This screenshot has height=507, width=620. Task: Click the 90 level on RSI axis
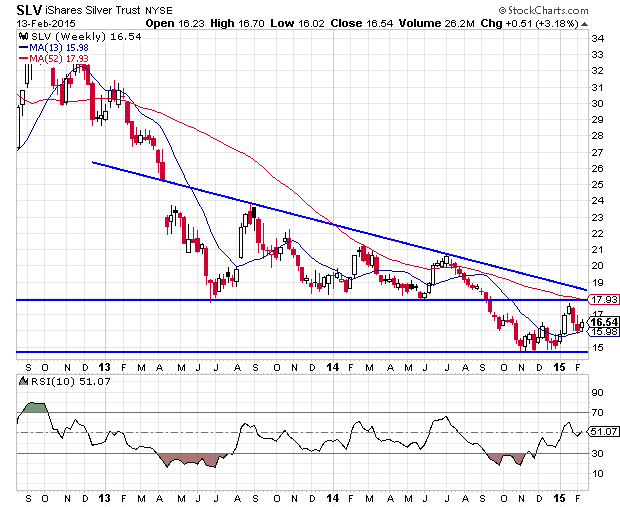[597, 392]
